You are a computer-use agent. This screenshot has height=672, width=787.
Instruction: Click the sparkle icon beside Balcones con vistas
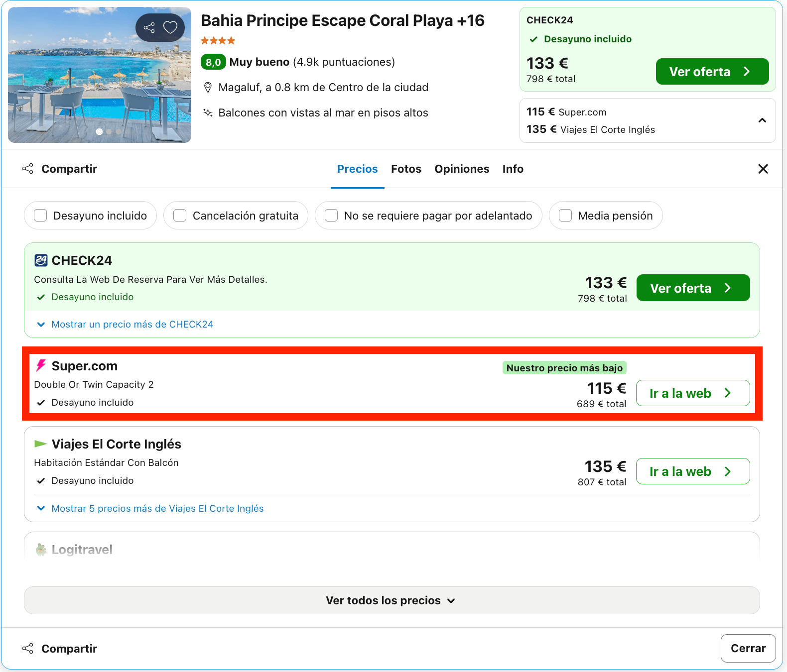pos(208,112)
